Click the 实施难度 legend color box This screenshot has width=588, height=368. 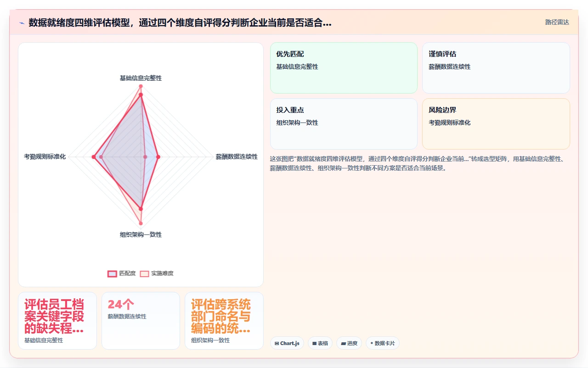(144, 273)
